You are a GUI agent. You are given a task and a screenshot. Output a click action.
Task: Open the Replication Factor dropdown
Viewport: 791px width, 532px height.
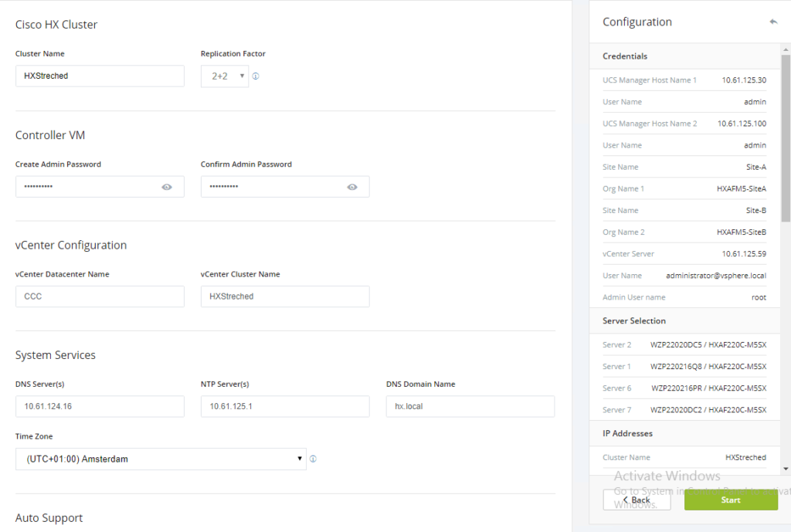225,76
